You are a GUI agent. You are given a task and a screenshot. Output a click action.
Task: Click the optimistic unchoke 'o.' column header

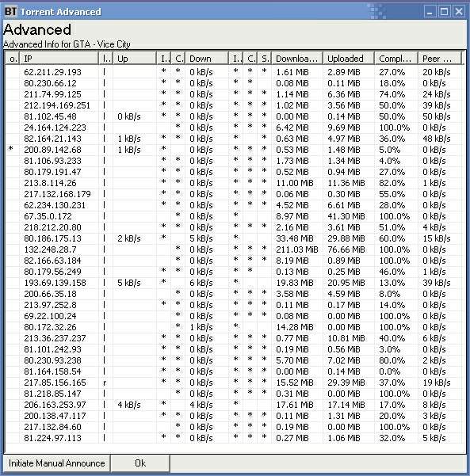coord(13,59)
